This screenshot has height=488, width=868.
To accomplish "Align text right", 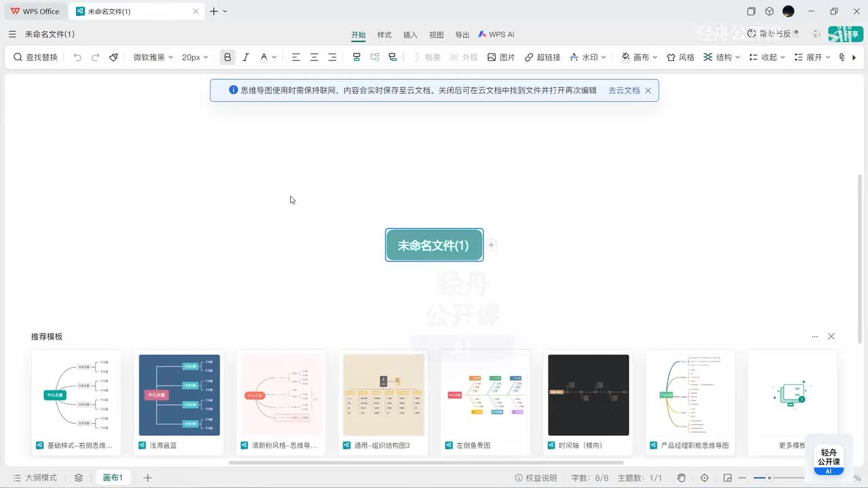I will click(x=332, y=58).
